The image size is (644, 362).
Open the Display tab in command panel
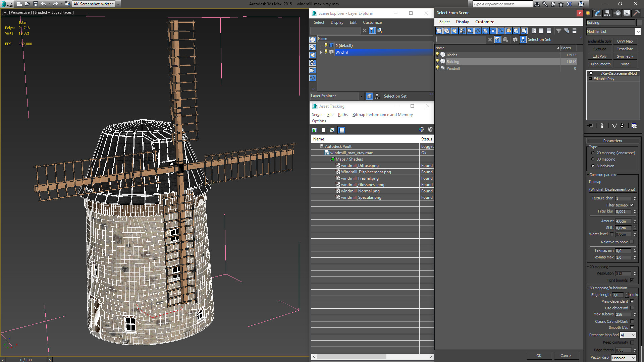tap(627, 13)
